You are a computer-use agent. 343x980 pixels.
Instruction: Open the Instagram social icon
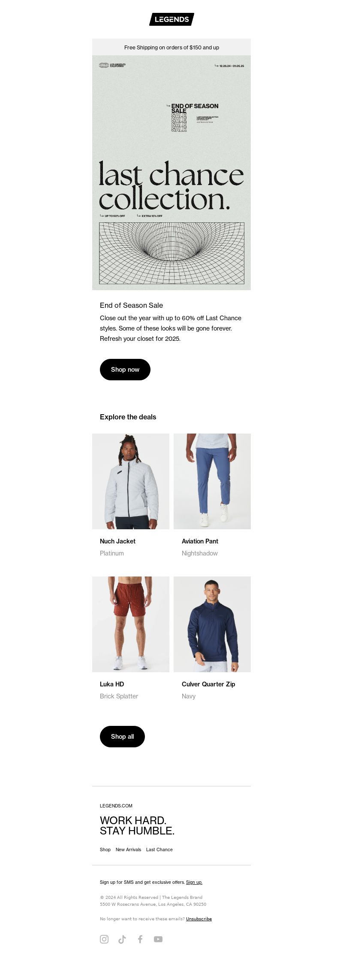(x=104, y=939)
